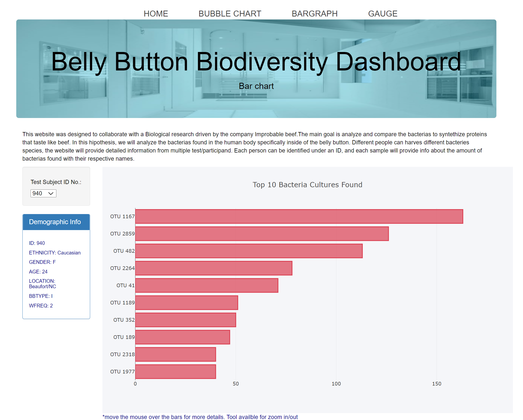Open the Test Subject ID dropdown
Screen dimensions: 523x420
coord(43,193)
